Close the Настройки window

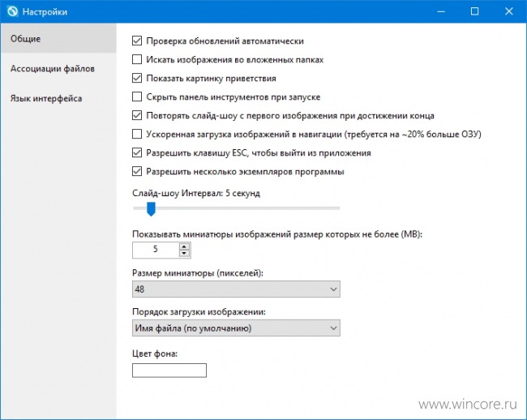tap(509, 11)
